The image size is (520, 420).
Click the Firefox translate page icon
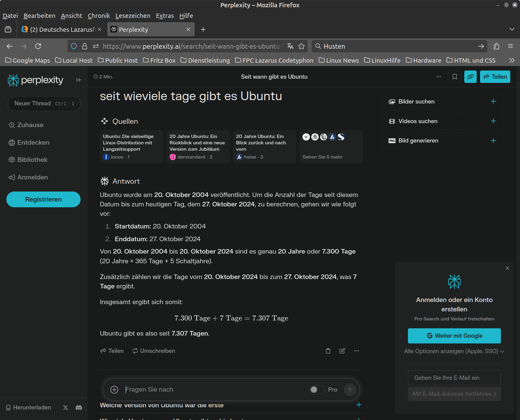(290, 46)
